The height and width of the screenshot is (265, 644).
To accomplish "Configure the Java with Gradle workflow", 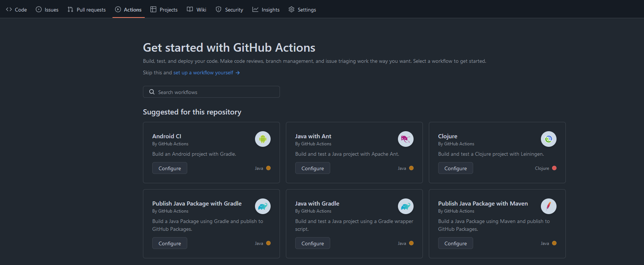I will 313,243.
